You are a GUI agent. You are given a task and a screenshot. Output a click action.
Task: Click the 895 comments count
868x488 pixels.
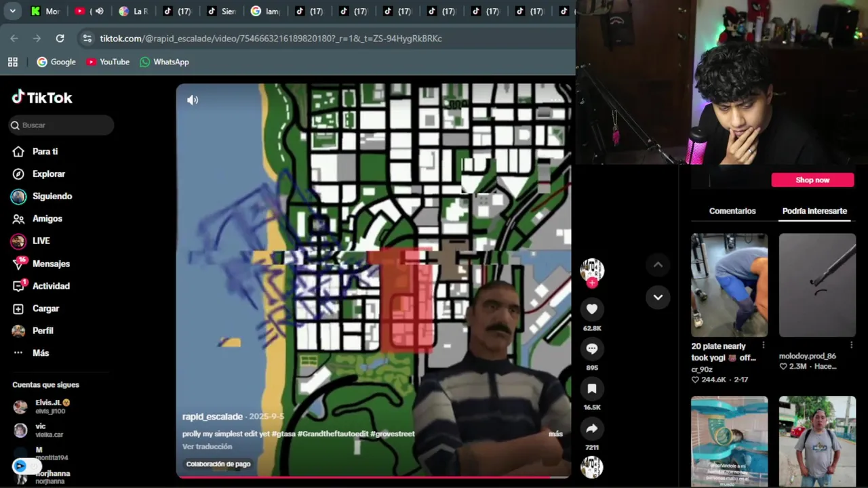[592, 368]
